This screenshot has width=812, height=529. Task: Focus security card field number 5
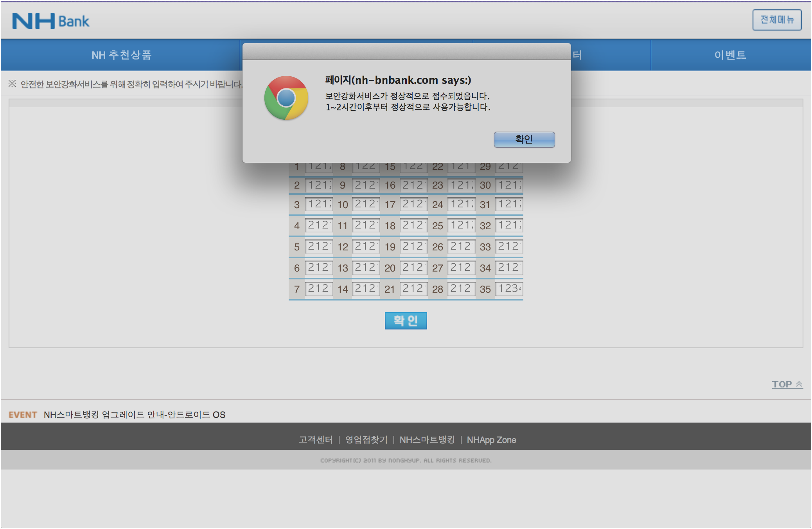pyautogui.click(x=319, y=247)
